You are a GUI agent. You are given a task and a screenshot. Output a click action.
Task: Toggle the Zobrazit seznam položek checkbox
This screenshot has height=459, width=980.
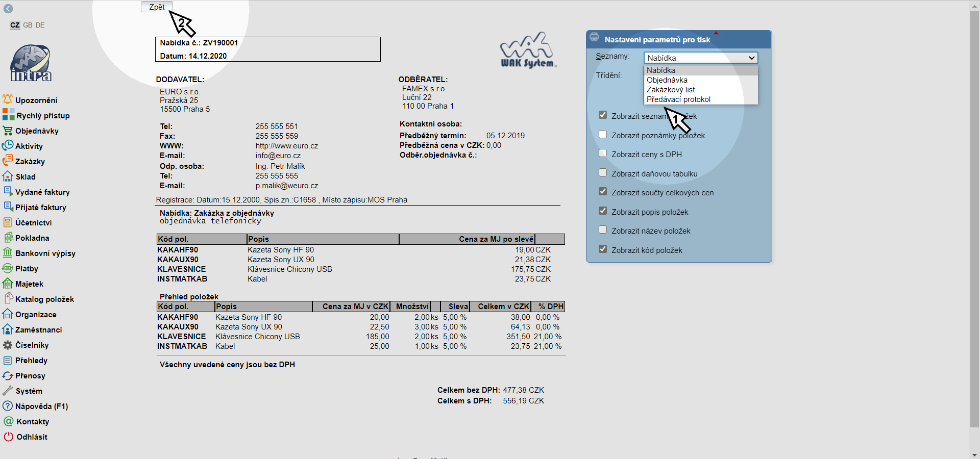point(603,115)
